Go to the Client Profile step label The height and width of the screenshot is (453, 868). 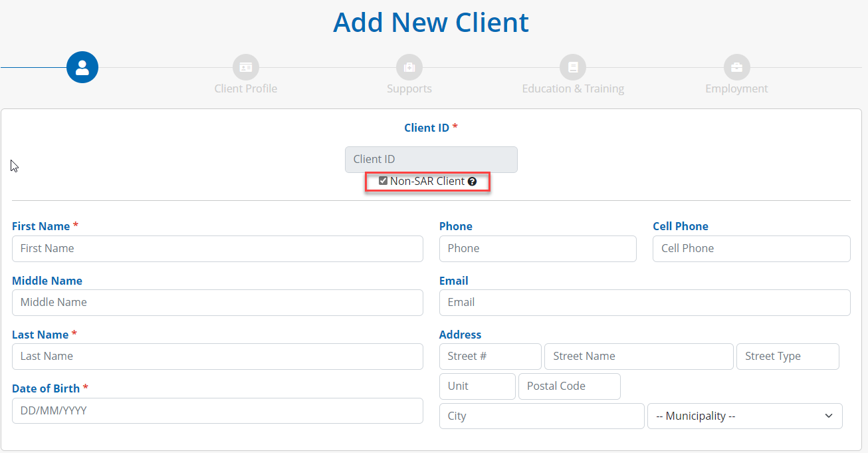(x=246, y=88)
